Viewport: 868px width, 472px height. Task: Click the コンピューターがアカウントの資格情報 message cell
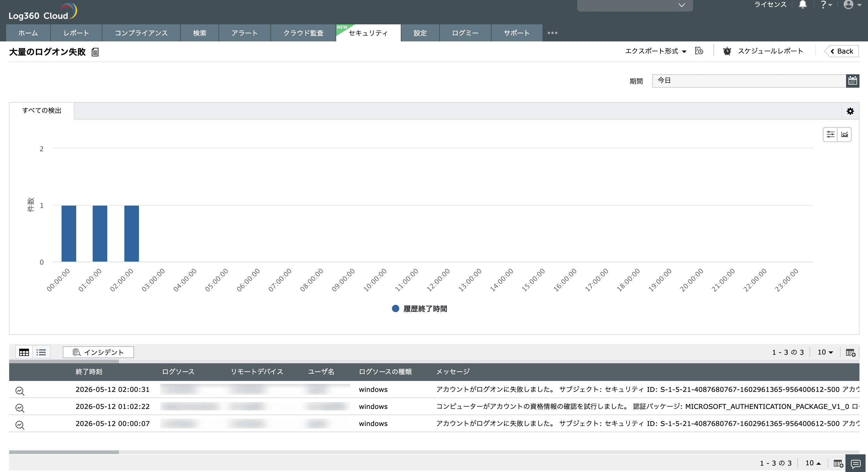coord(647,406)
